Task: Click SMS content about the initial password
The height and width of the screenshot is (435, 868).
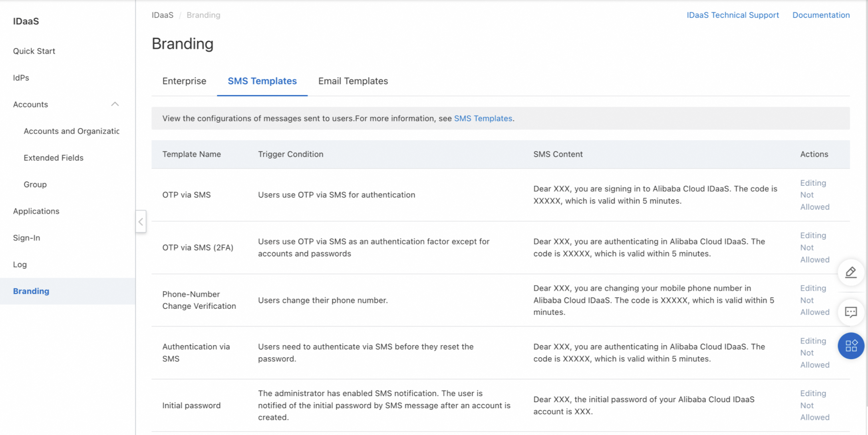Action: 644,405
